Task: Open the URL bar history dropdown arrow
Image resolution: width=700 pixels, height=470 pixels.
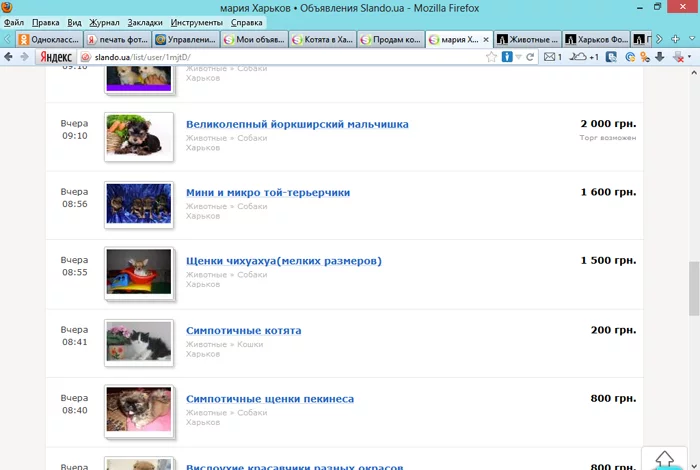Action: (x=517, y=58)
